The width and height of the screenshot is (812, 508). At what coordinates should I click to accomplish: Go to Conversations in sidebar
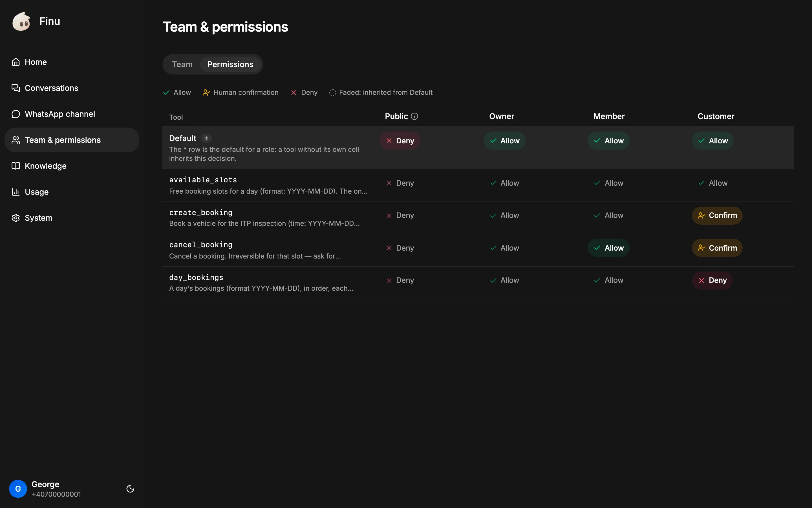pos(72,88)
